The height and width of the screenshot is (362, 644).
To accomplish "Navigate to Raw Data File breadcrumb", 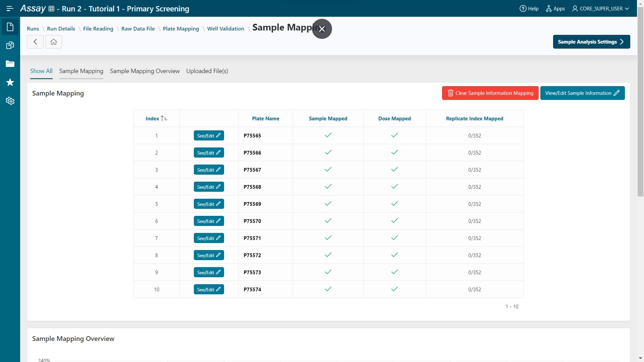I will pos(138,29).
